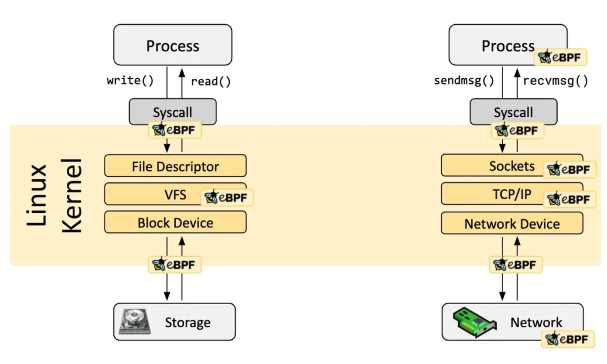
Task: Click the read() syscall label
Action: click(x=211, y=81)
